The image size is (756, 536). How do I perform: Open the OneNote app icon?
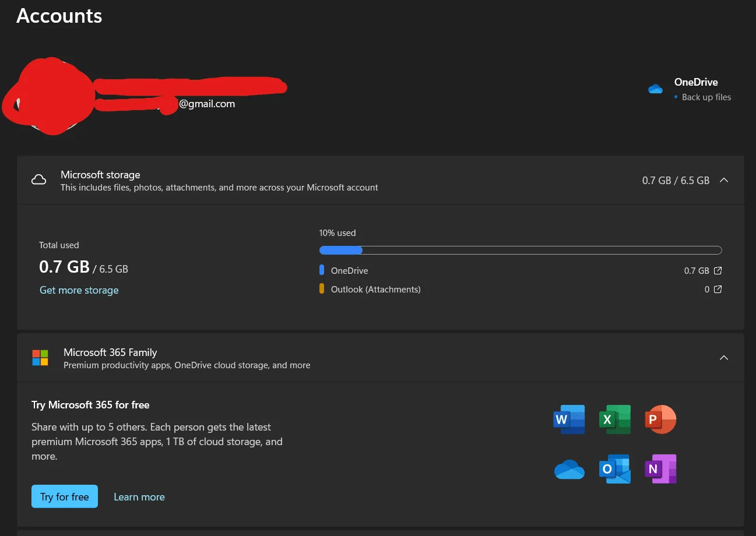point(660,469)
